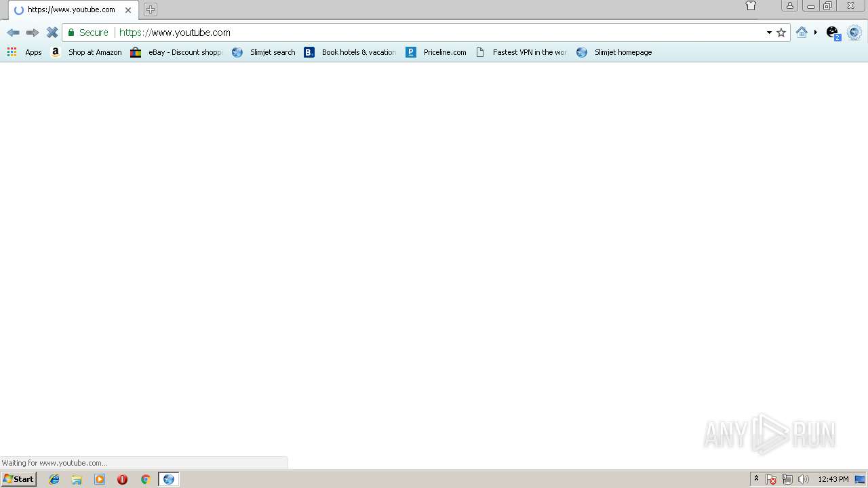Click the Show desktop button
The width and height of the screenshot is (868, 488).
coord(860,479)
